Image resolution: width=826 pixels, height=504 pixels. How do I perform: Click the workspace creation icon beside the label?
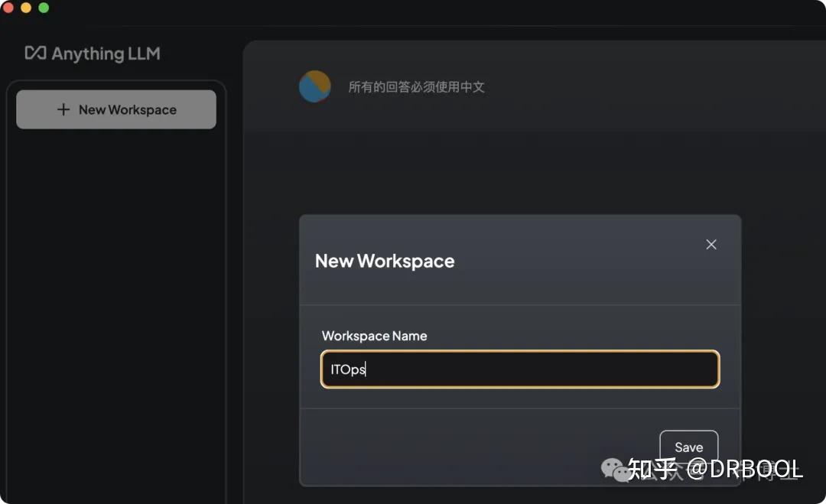[x=64, y=109]
